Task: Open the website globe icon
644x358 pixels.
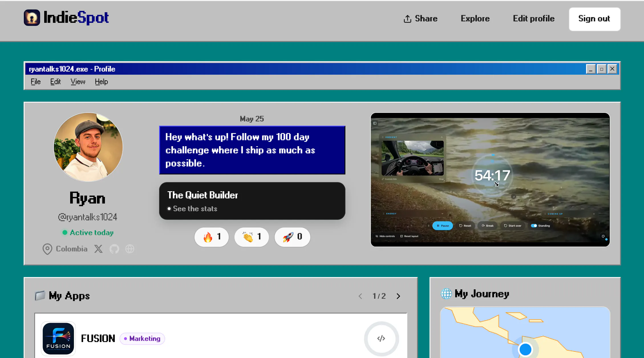Action: coord(130,249)
